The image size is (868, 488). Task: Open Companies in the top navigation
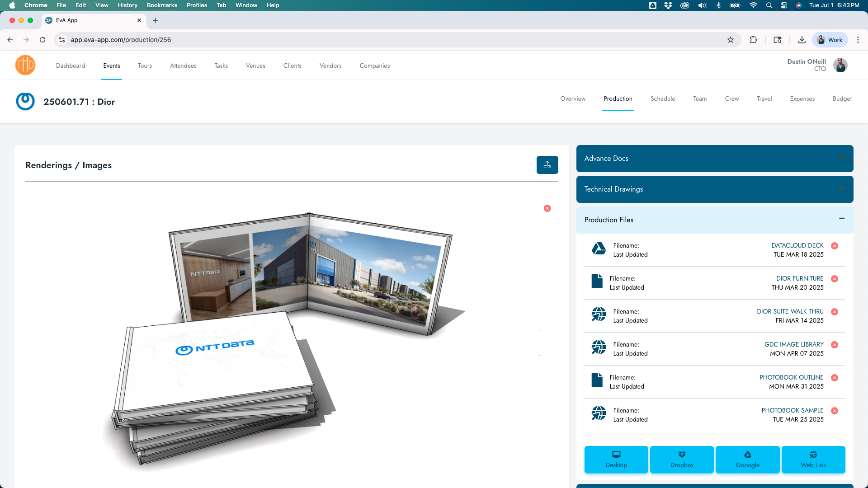click(x=374, y=66)
